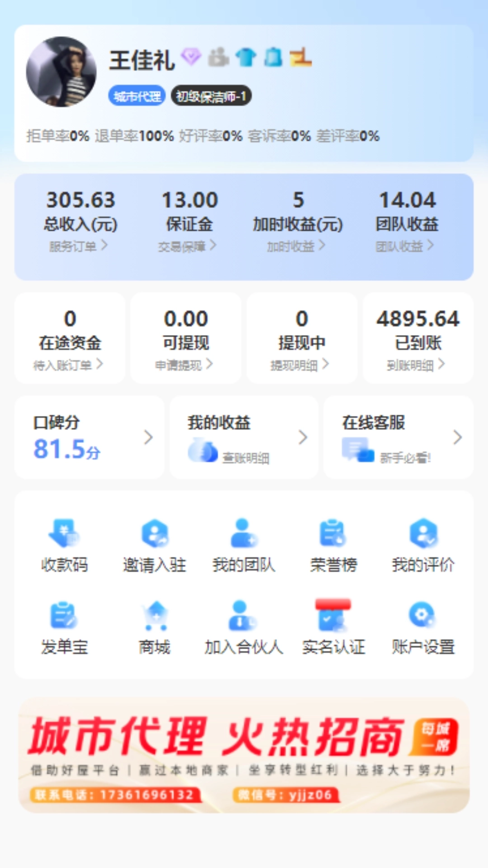Tap 申请提现 to request withdrawal
488x868 pixels.
(183, 365)
